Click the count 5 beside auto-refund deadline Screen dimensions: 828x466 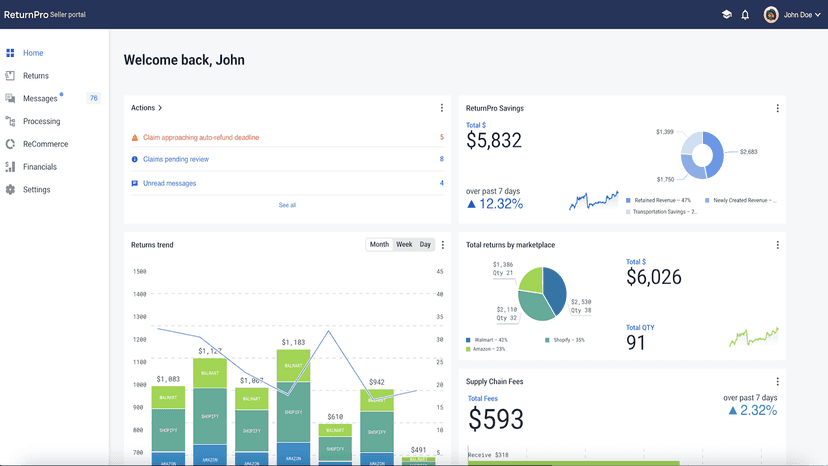click(442, 137)
